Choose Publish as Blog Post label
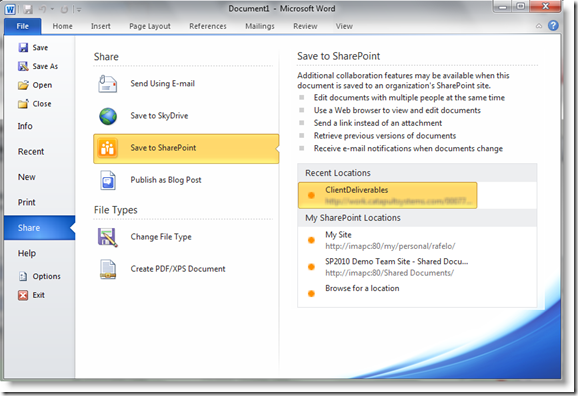The width and height of the screenshot is (578, 396). click(166, 180)
